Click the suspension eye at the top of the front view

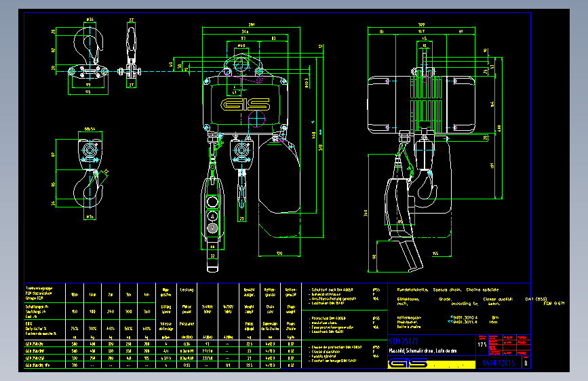(x=241, y=64)
